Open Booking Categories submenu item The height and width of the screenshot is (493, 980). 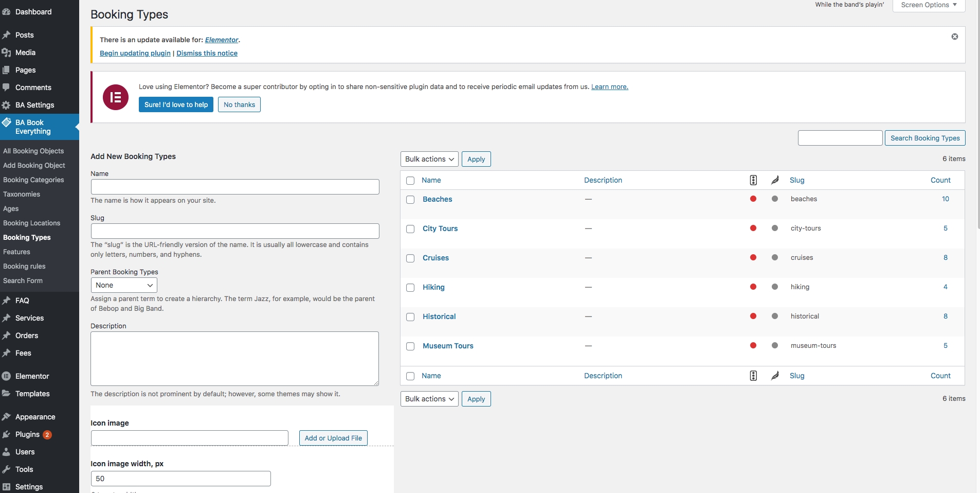33,180
